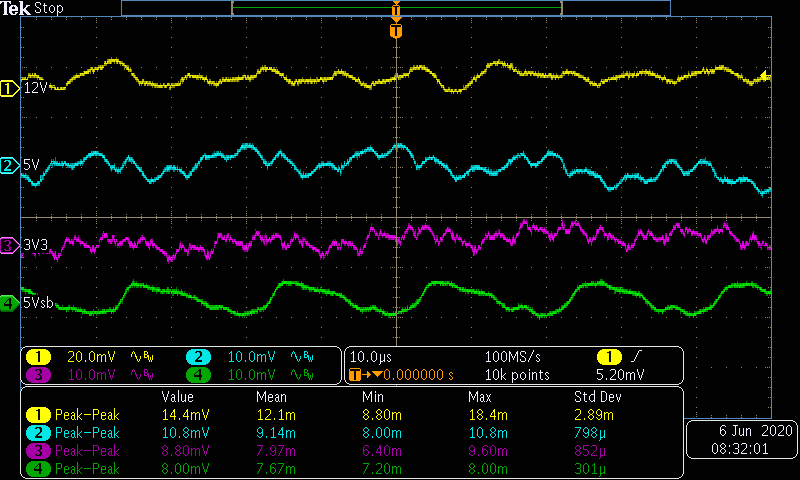Click trigger source channel 1 badge
The image size is (800, 480).
pyautogui.click(x=609, y=357)
